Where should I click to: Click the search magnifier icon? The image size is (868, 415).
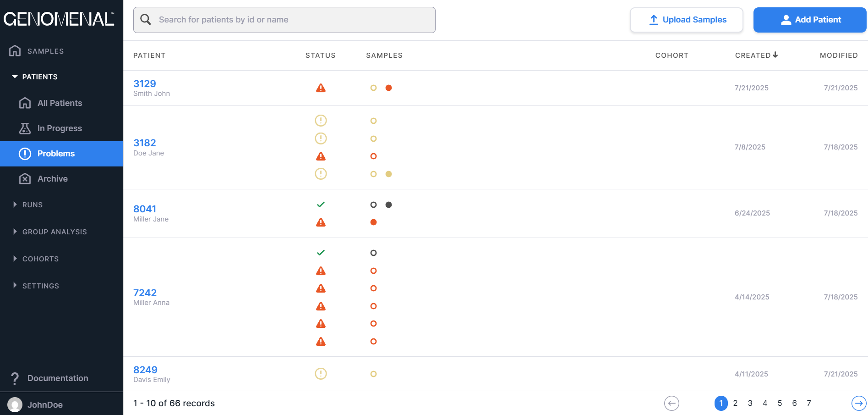coord(146,20)
